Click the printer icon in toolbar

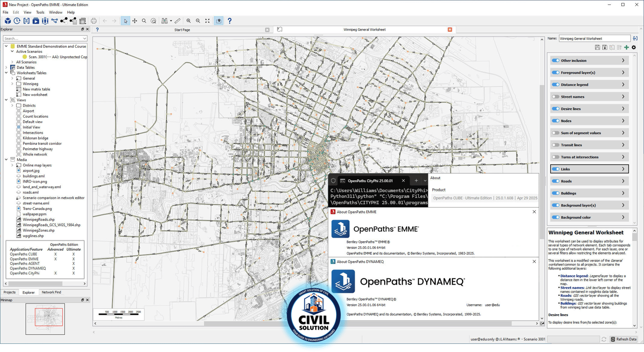(x=94, y=21)
